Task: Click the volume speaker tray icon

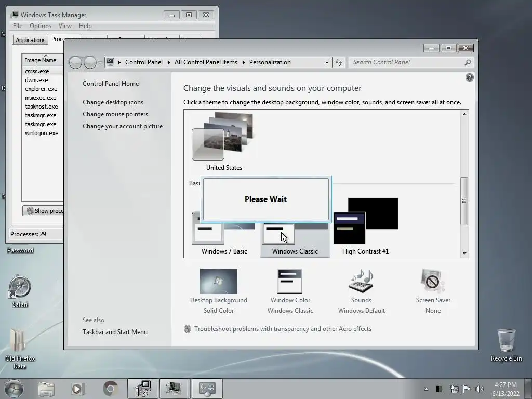Action: coord(480,389)
